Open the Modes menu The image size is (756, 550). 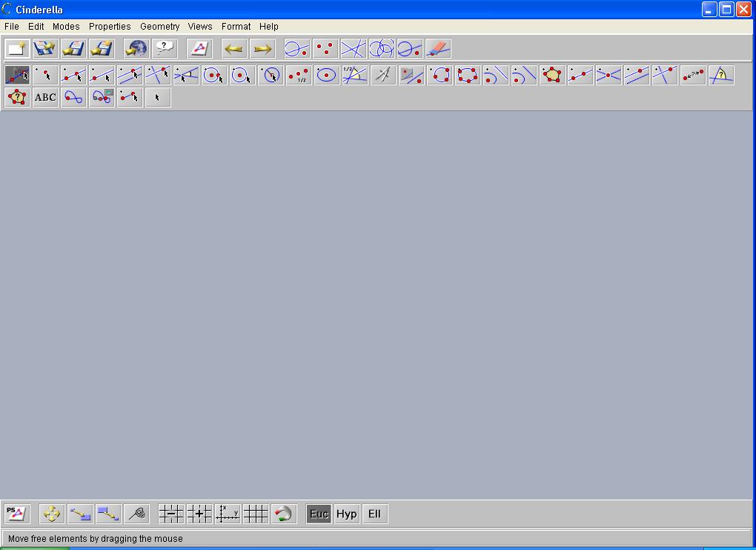(x=66, y=26)
